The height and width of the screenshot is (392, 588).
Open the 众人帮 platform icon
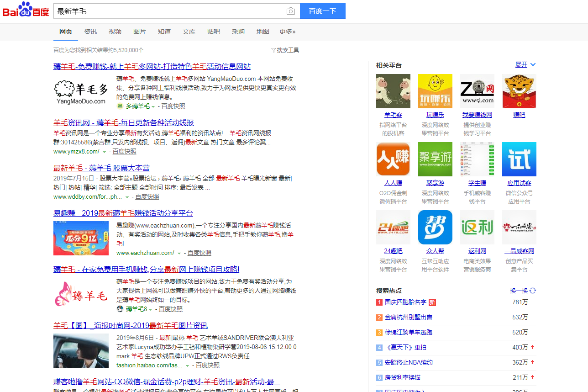click(435, 227)
